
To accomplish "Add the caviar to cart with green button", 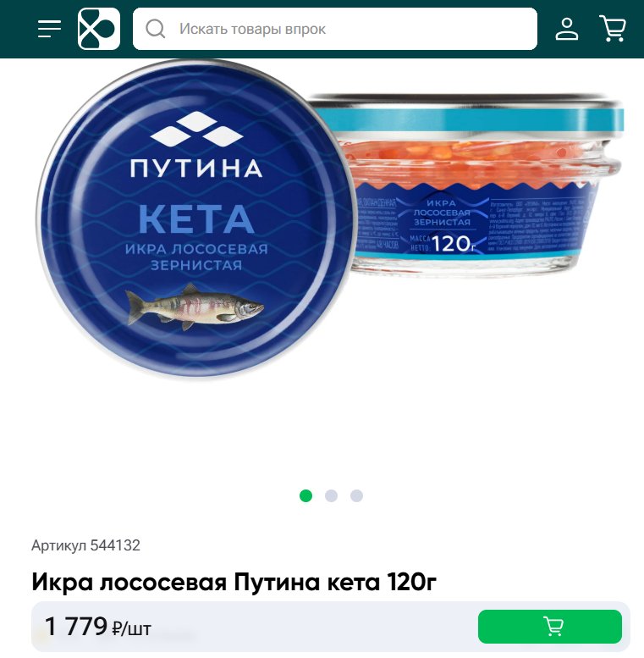I will click(550, 627).
